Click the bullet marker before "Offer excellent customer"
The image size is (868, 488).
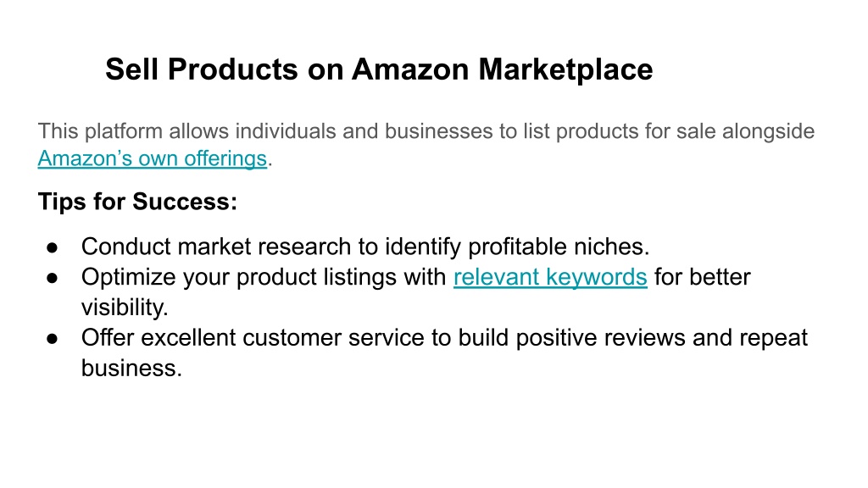(x=52, y=339)
